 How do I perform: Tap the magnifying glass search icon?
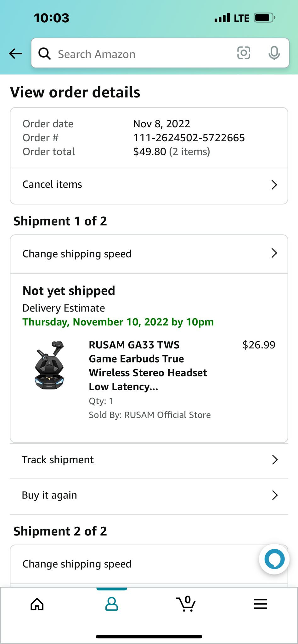tap(44, 54)
